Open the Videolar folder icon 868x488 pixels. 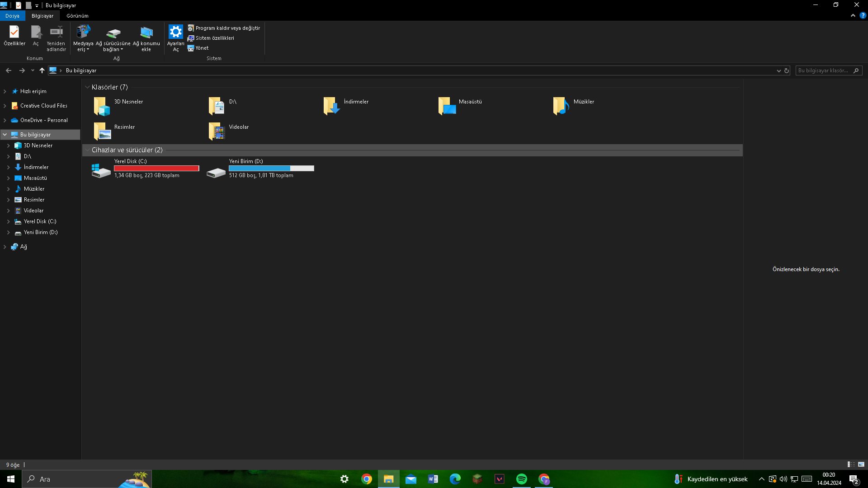coord(217,131)
